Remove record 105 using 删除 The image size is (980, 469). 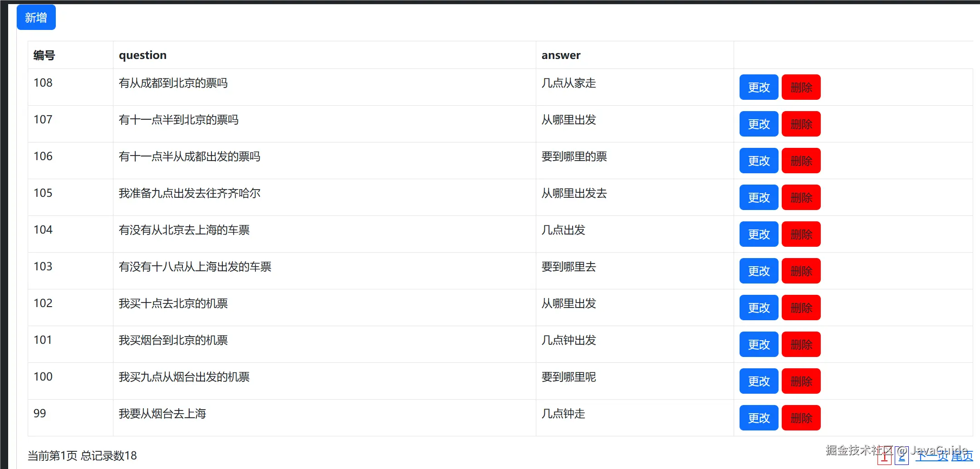point(801,197)
